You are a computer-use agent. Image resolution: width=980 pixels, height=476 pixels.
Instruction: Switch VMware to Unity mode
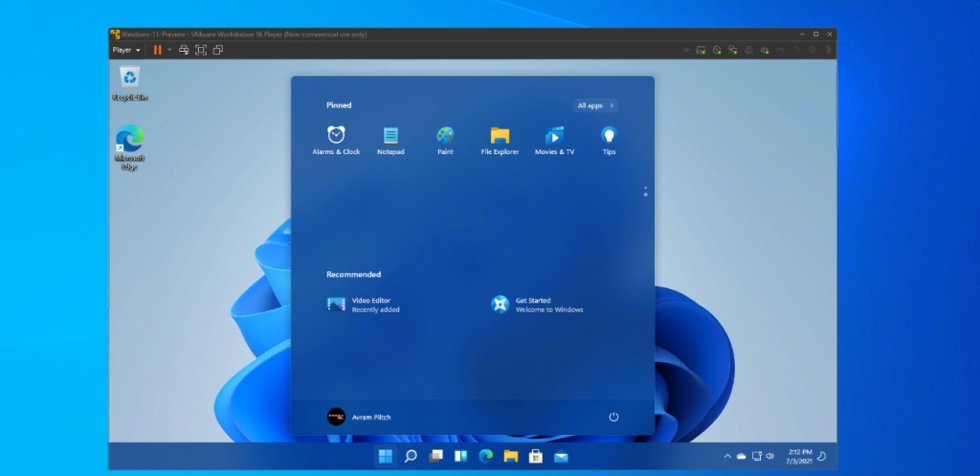(x=217, y=50)
